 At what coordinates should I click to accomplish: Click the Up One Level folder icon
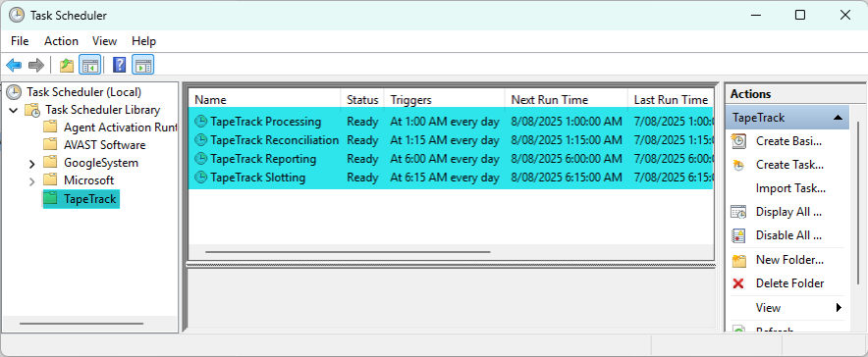tap(67, 65)
